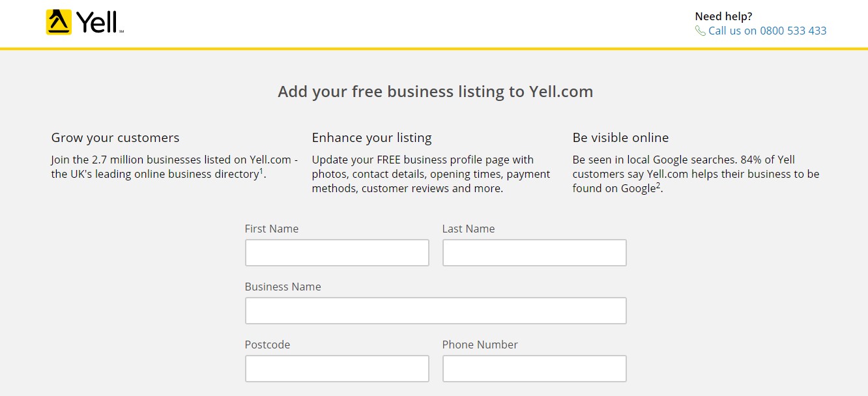Select the Business Name text box
The height and width of the screenshot is (396, 868).
(x=435, y=311)
